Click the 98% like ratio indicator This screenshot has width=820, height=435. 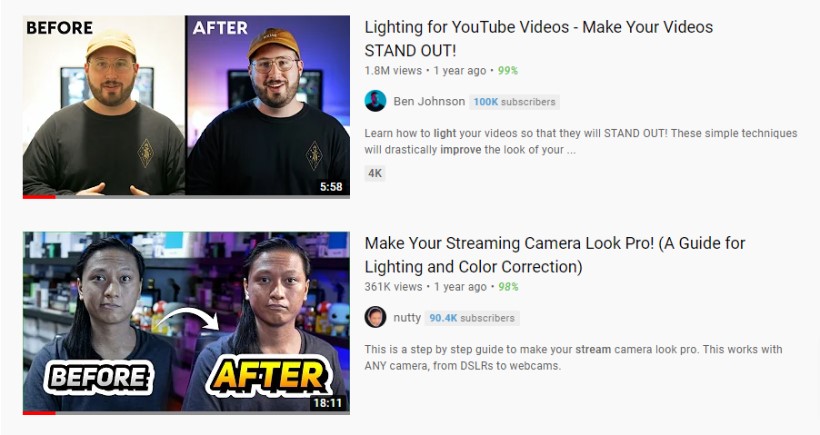(x=508, y=287)
